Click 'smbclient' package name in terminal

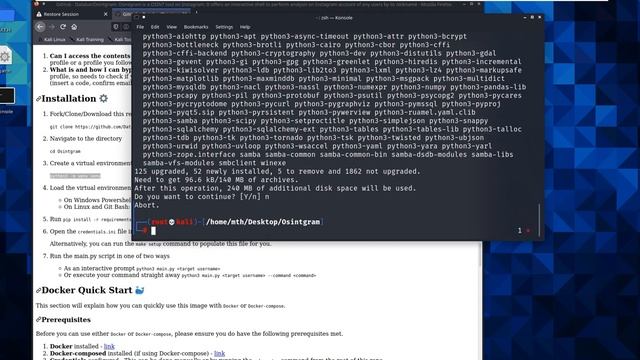coord(238,163)
